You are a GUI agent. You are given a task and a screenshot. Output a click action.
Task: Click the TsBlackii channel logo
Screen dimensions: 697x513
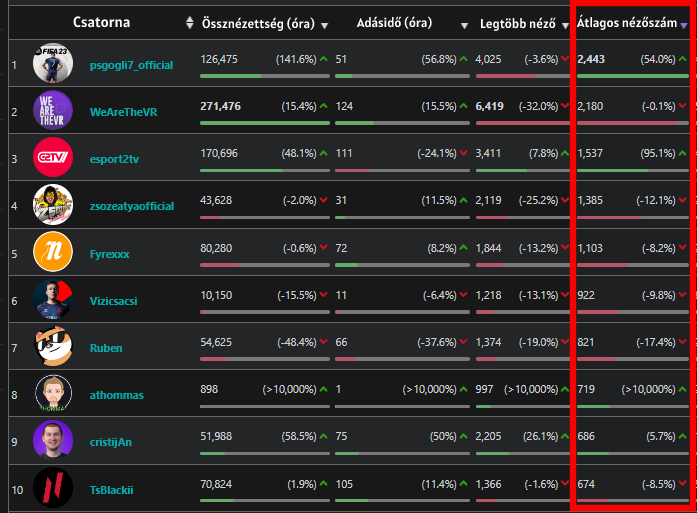[53, 487]
